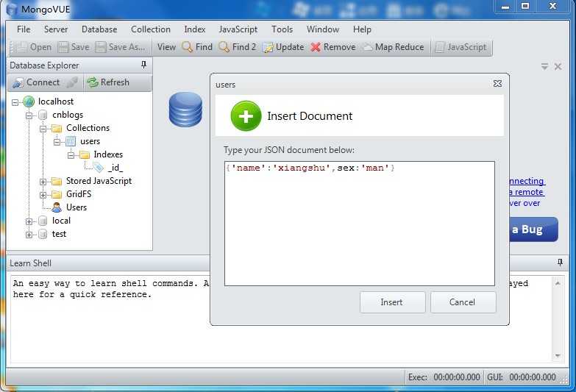
Task: Click the Learn Shell scrollbar up arrow
Action: (x=558, y=283)
